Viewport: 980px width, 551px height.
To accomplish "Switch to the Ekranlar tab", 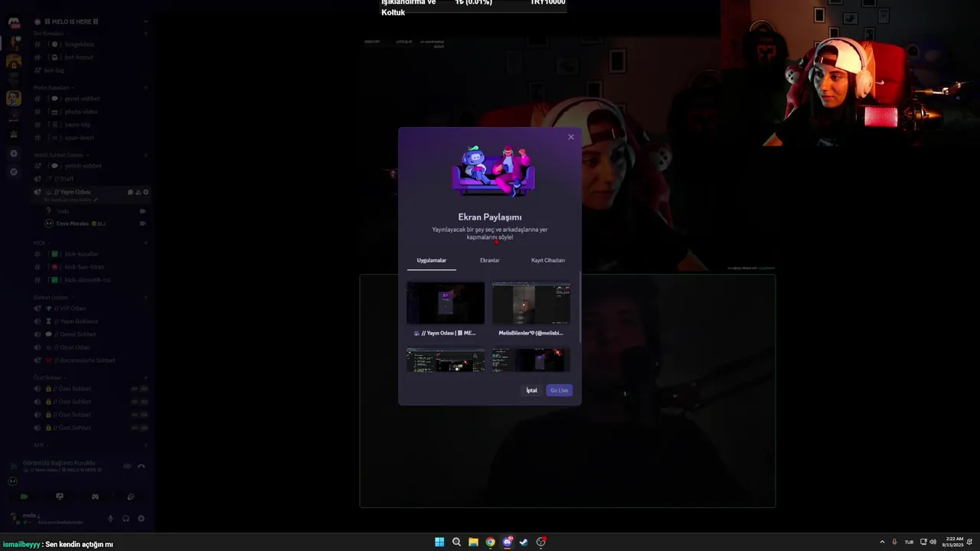I will (x=489, y=260).
